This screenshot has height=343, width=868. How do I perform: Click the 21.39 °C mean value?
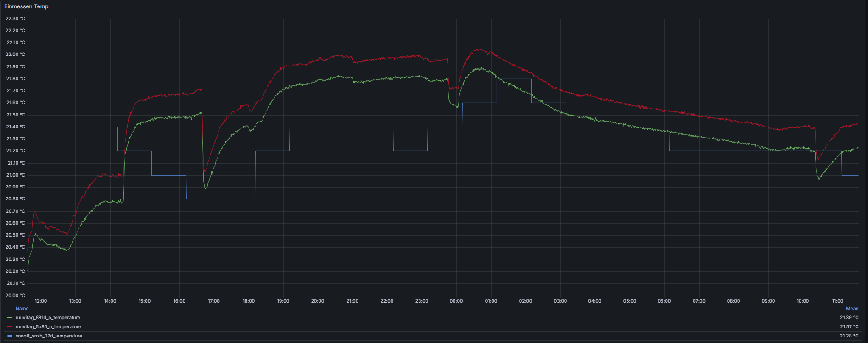click(849, 317)
